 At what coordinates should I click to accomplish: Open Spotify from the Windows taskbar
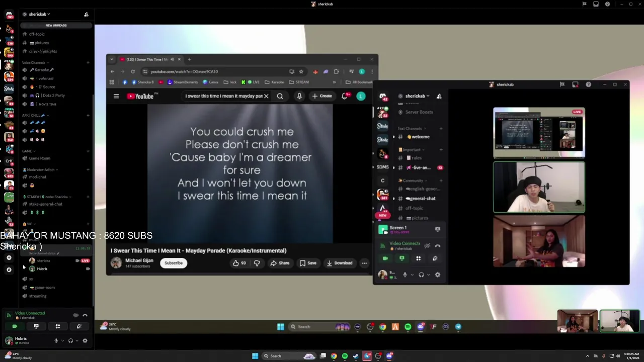point(345,356)
